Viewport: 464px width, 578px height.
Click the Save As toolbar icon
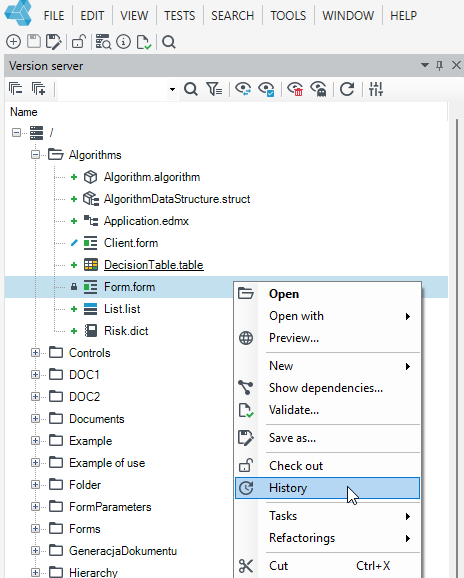54,42
